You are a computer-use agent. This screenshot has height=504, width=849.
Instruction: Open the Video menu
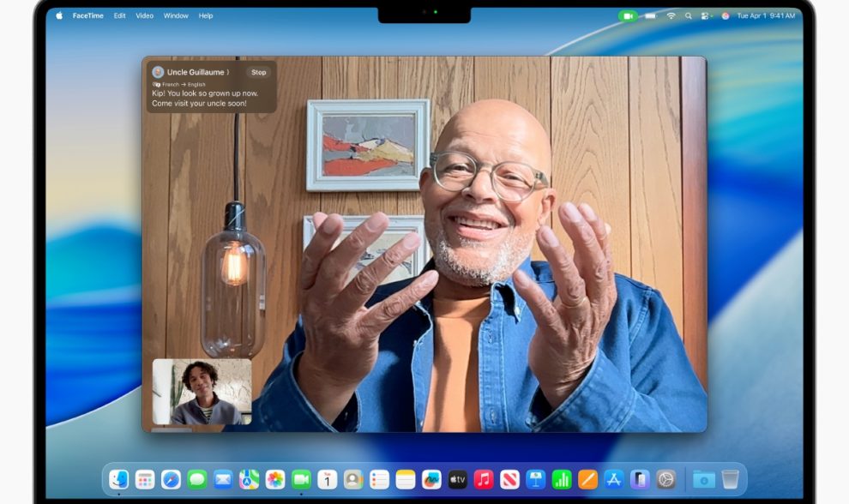[x=144, y=15]
